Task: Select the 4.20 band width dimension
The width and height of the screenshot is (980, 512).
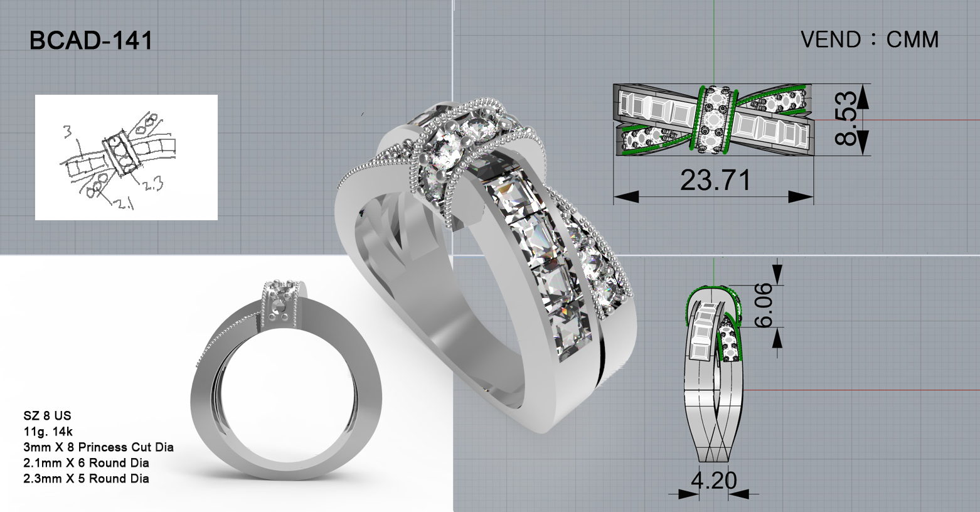Action: [x=714, y=481]
